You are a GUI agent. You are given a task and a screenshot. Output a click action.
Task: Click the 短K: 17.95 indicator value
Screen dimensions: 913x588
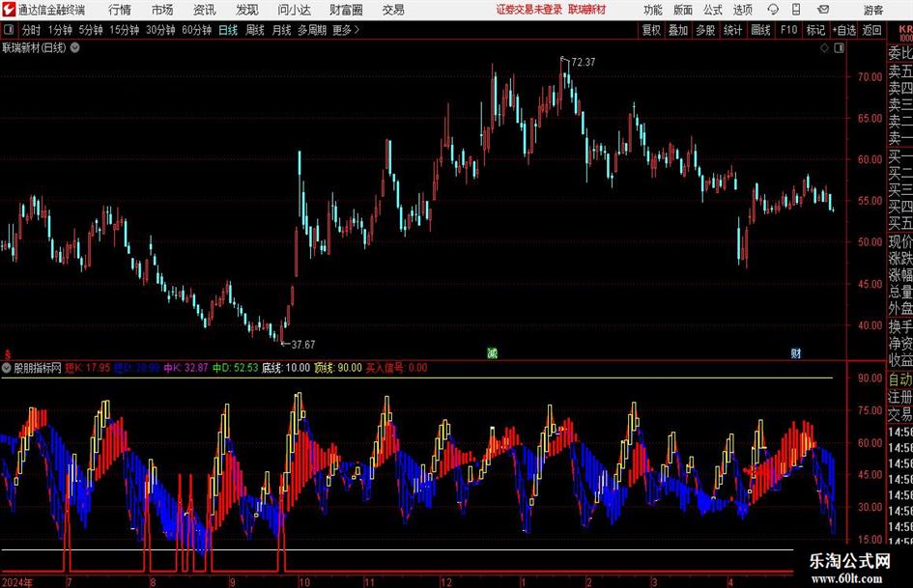[88, 368]
